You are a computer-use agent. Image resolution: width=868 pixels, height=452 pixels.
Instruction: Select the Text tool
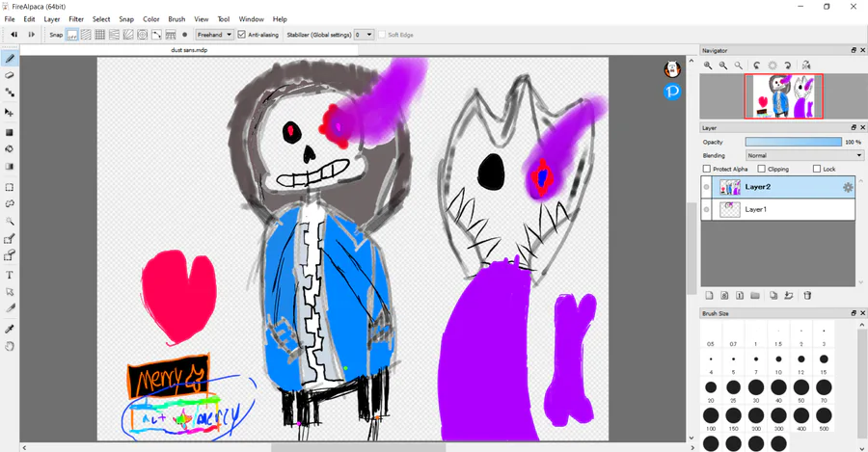pyautogui.click(x=10, y=275)
